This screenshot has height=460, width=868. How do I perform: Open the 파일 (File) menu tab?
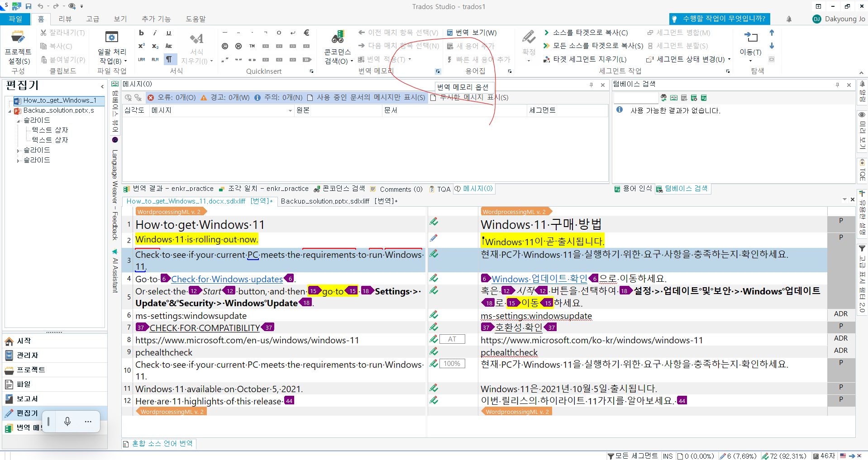click(15, 19)
